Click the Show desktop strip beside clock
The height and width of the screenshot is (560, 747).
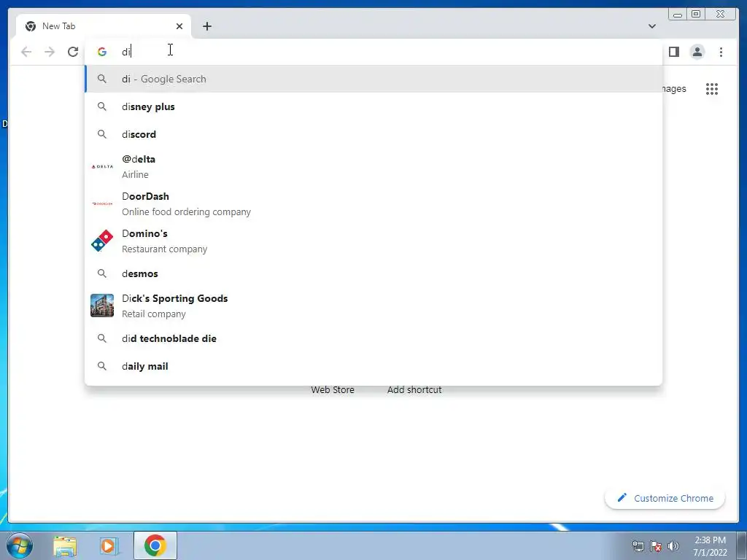[742, 545]
